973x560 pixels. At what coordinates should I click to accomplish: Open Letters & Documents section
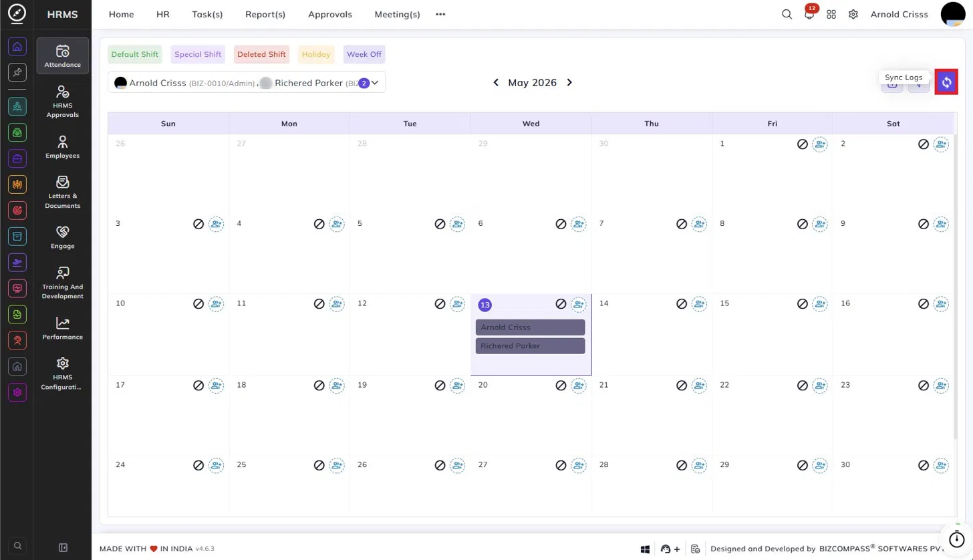pos(63,192)
